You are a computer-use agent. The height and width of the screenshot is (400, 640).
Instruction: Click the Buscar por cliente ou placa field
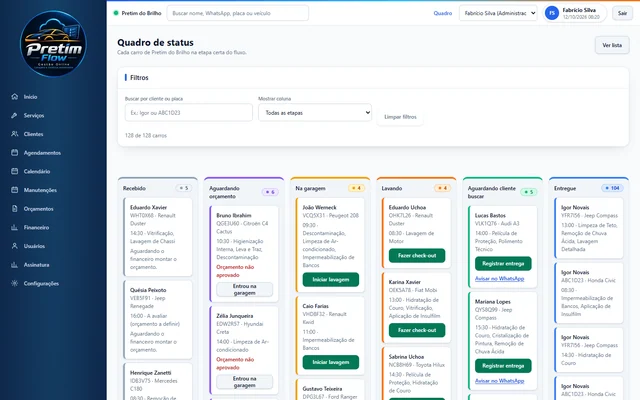(189, 113)
